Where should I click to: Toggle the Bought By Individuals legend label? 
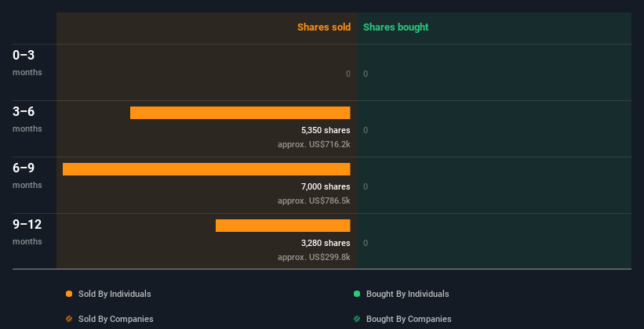407,294
